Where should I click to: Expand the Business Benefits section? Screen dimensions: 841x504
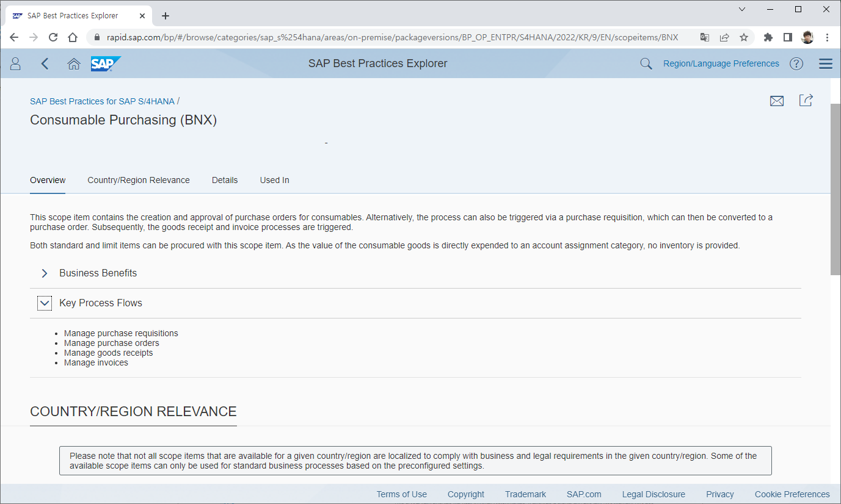[x=45, y=273]
